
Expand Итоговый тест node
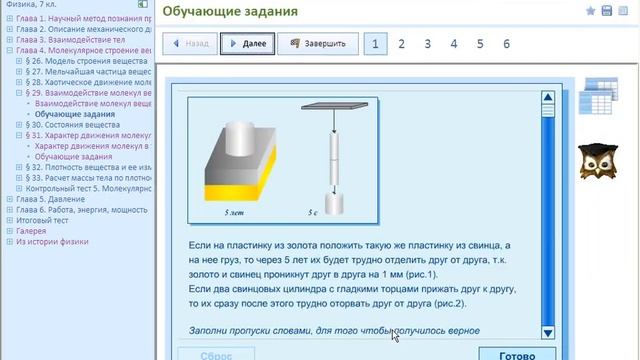coord(10,220)
